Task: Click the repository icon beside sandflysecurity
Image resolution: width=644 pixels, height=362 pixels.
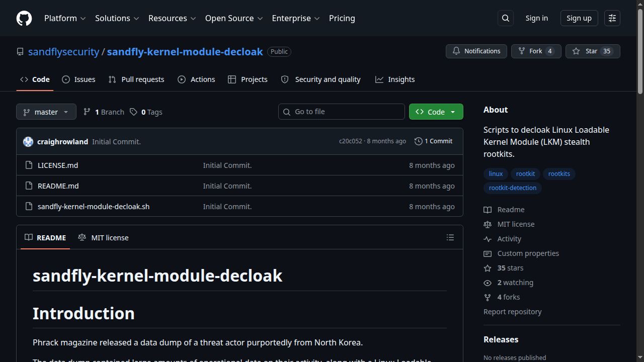Action: click(20, 52)
